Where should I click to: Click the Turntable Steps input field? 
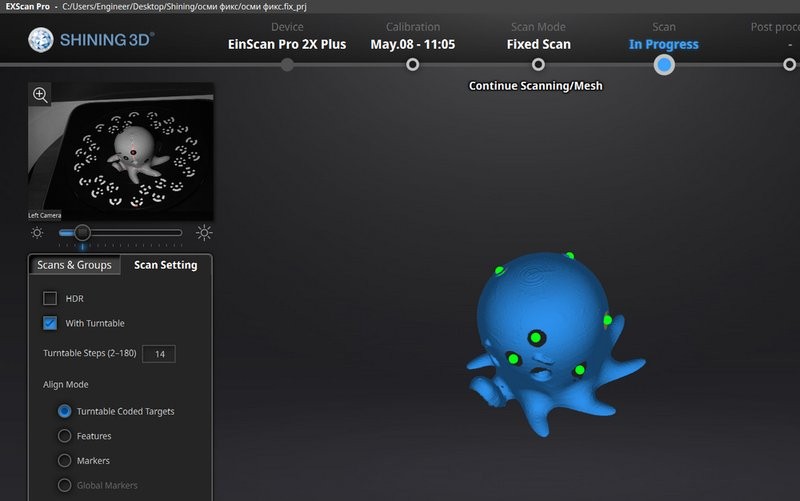click(159, 354)
